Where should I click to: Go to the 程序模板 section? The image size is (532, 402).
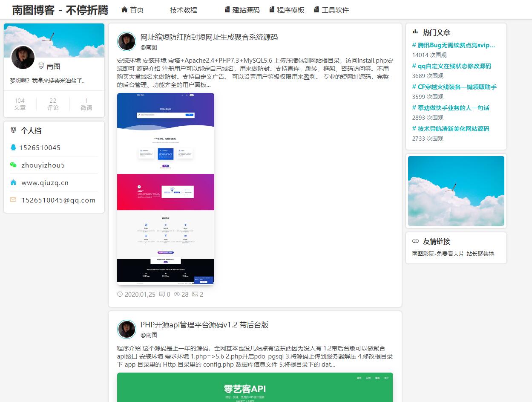(x=287, y=10)
